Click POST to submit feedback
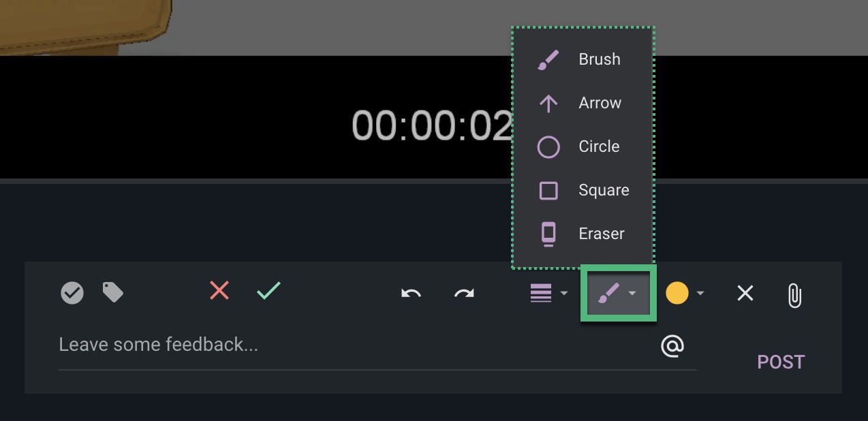The height and width of the screenshot is (421, 868). point(780,362)
